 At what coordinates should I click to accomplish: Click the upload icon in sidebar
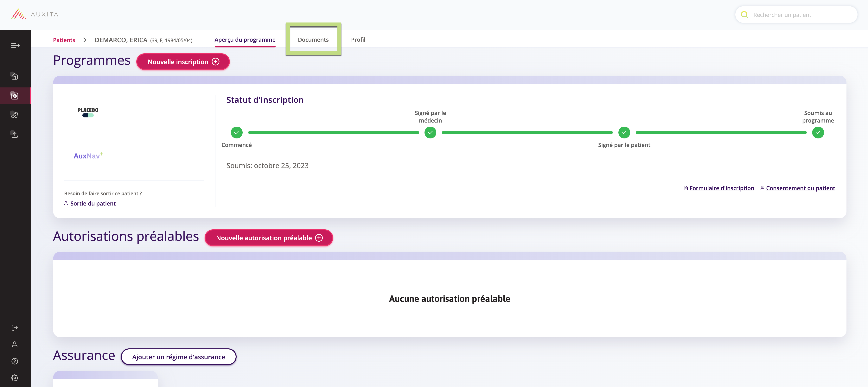coord(15,135)
